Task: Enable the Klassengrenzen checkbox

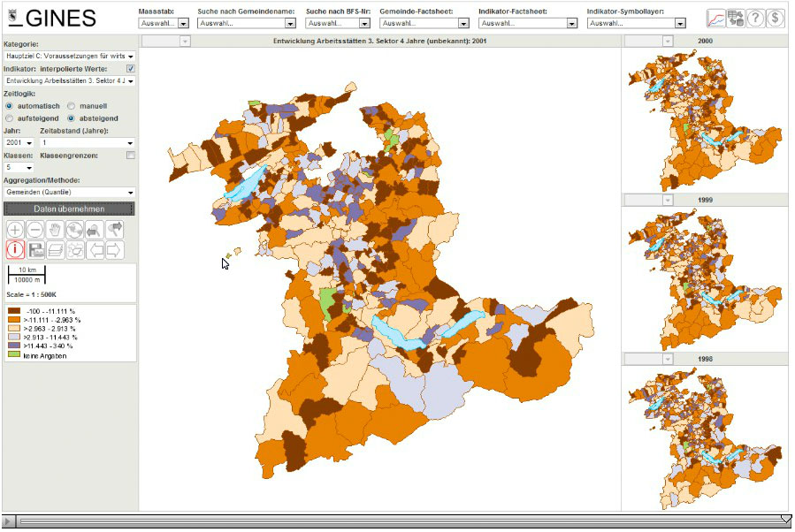Action: click(x=131, y=156)
